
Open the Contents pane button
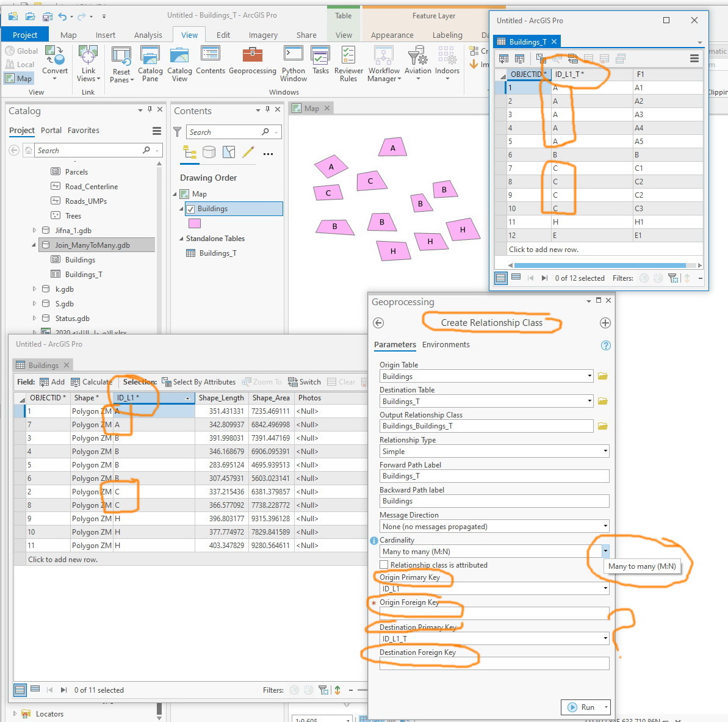211,60
